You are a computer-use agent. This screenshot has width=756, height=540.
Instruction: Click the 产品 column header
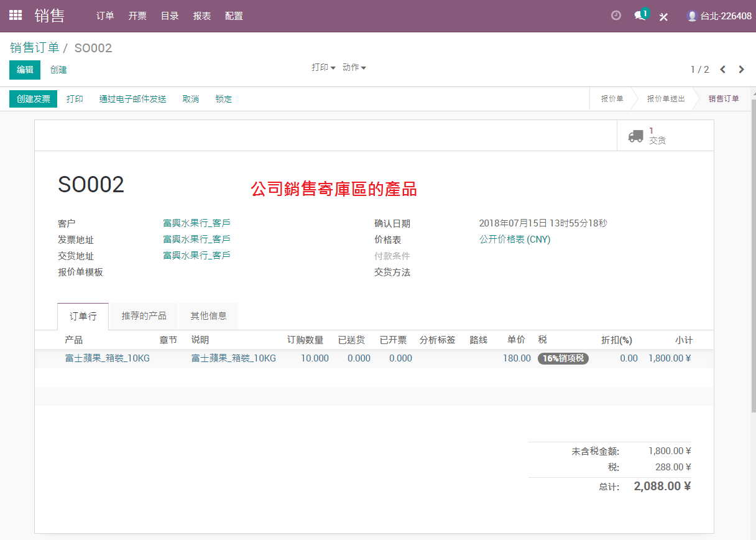pyautogui.click(x=74, y=340)
